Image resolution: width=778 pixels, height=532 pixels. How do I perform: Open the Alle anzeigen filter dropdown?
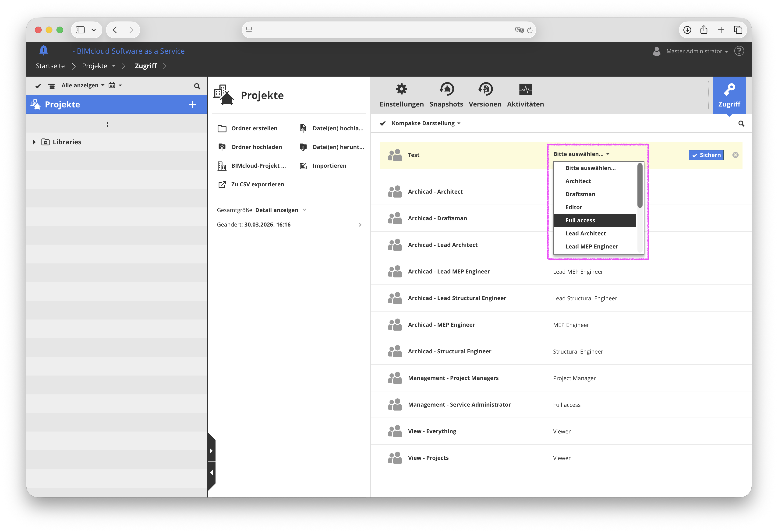pos(83,85)
